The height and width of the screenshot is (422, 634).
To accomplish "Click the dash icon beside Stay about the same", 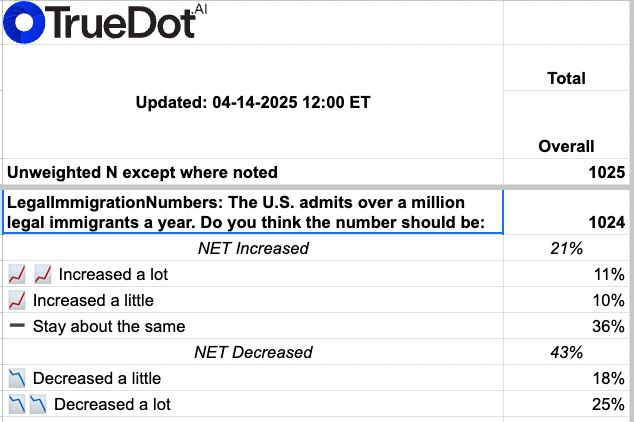I will coord(17,326).
